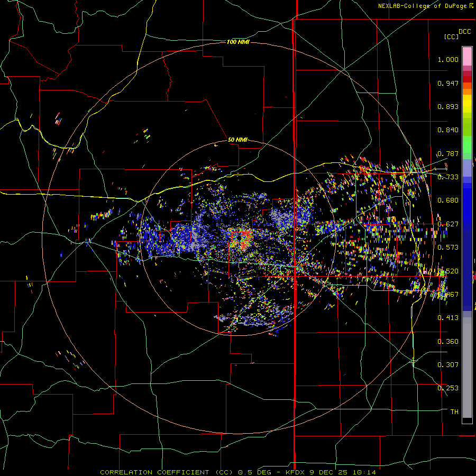Click the 0.787 scale value
The height and width of the screenshot is (476, 476).
(x=448, y=153)
